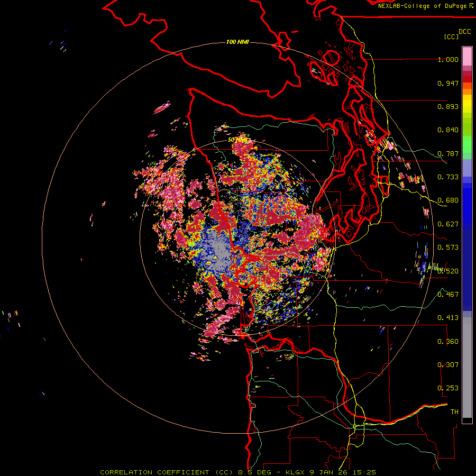Viewport: 476px width, 476px height.
Task: Pick the periwinkle color bar segment
Action: click(467, 168)
